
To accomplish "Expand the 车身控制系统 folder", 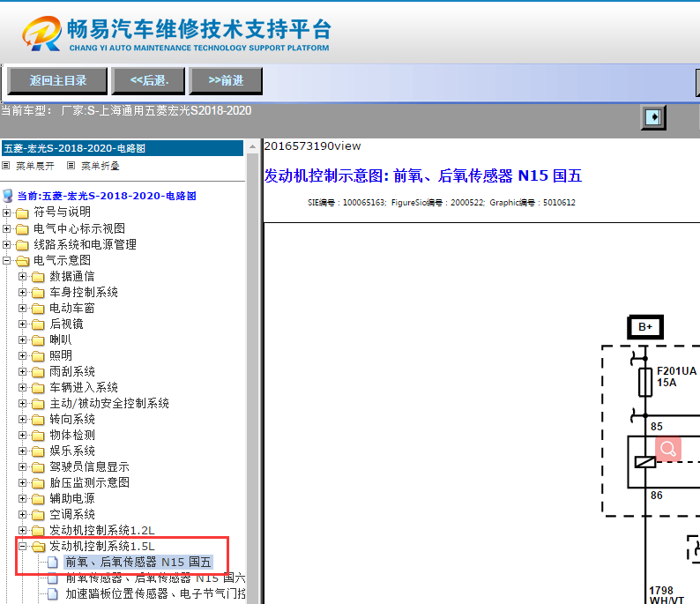I will 22,292.
